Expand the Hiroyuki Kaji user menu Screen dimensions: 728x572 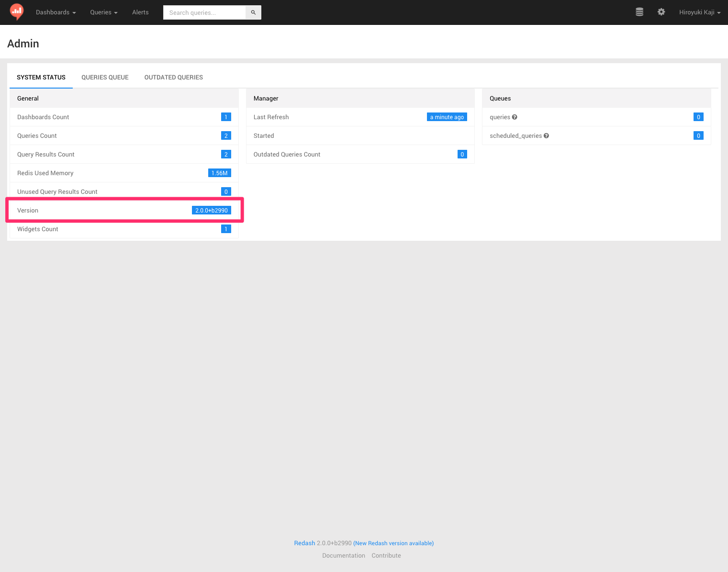click(x=700, y=12)
